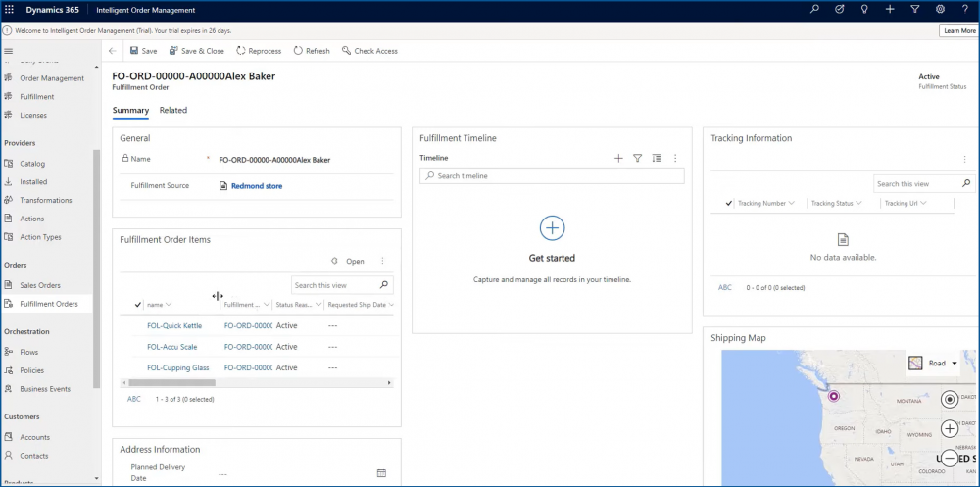The height and width of the screenshot is (487, 980).
Task: Click the map zoom in button
Action: (950, 428)
